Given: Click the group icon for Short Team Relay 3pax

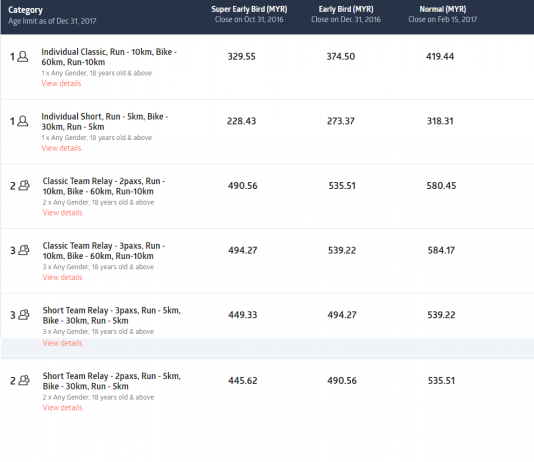Looking at the screenshot, I should coord(24,315).
